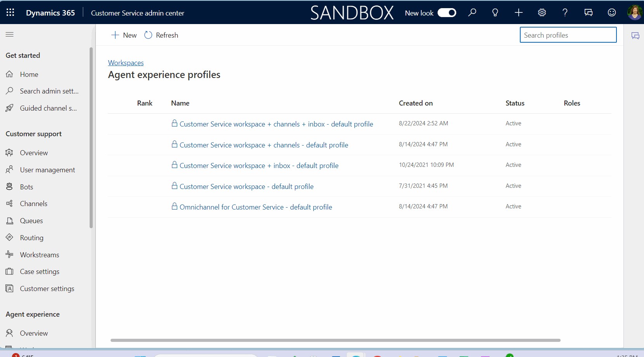Viewport: 644px width, 357px height.
Task: Click the search magnifier in top bar
Action: point(472,13)
